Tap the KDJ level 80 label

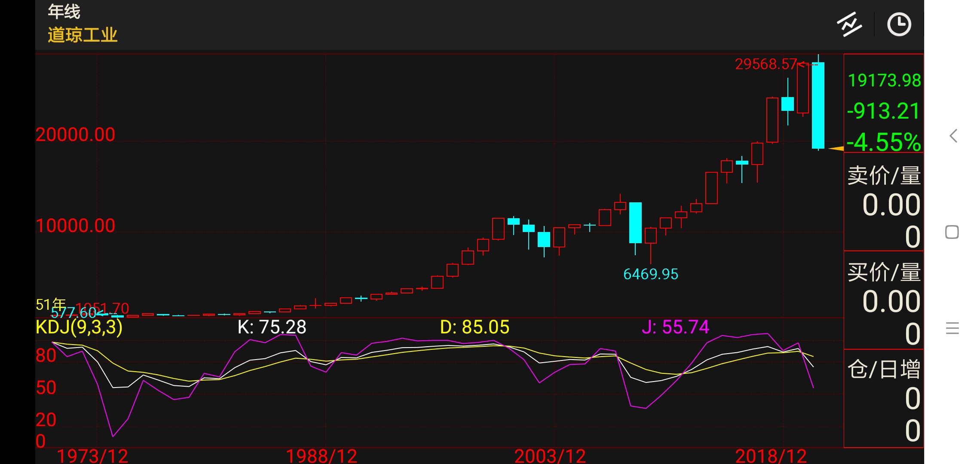(x=46, y=356)
